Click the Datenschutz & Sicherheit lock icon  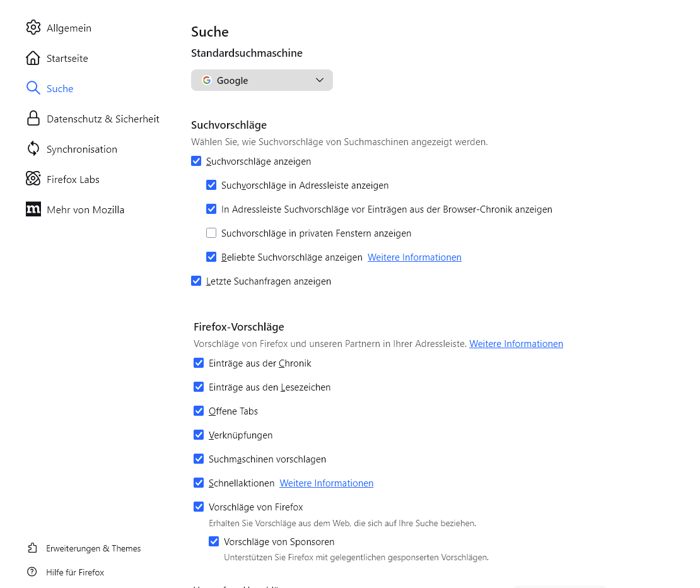[x=33, y=119]
